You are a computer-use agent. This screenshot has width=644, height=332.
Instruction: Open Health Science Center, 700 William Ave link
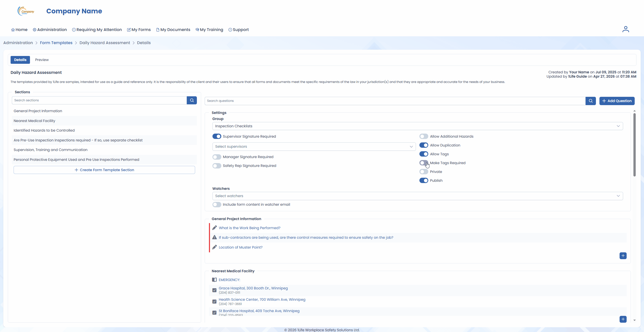point(262,299)
